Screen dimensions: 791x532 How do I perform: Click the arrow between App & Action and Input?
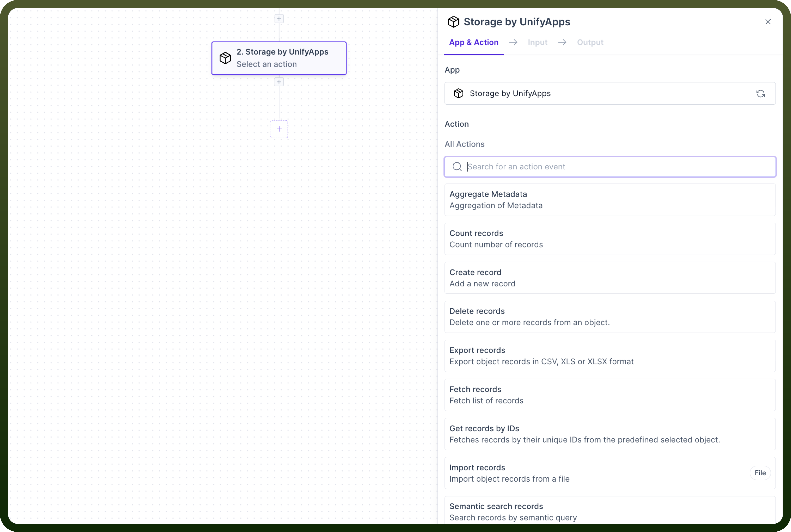point(513,42)
